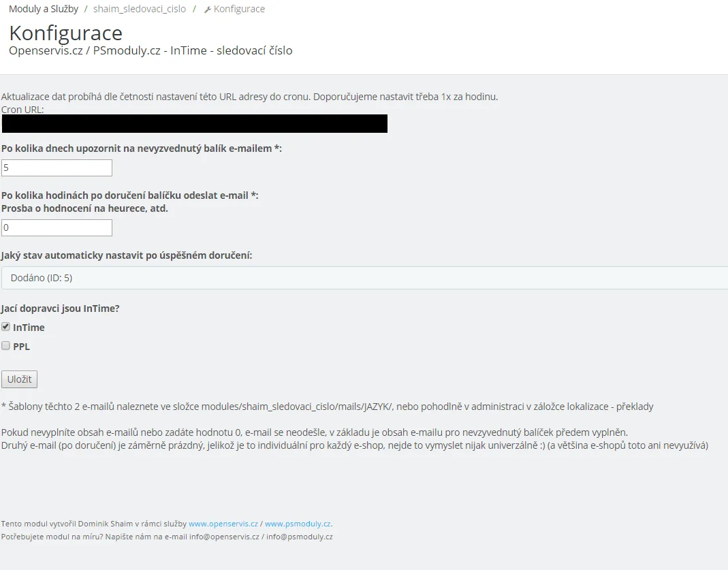Enable the PPL carrier checkbox
The image size is (728, 570).
pos(6,346)
